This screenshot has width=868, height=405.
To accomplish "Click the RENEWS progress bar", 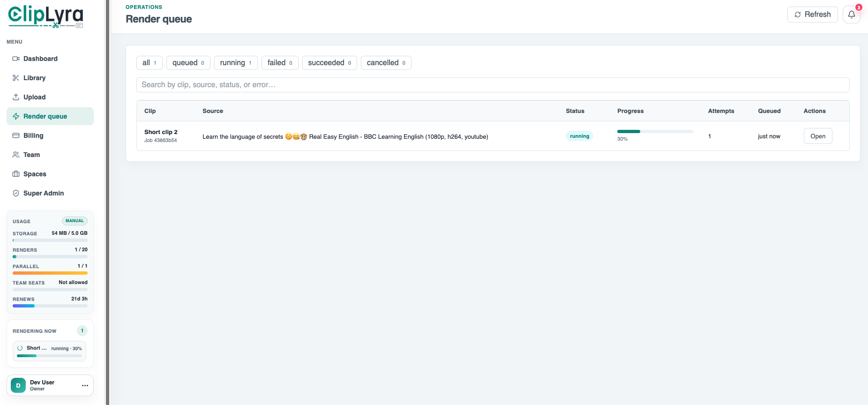I will [50, 306].
